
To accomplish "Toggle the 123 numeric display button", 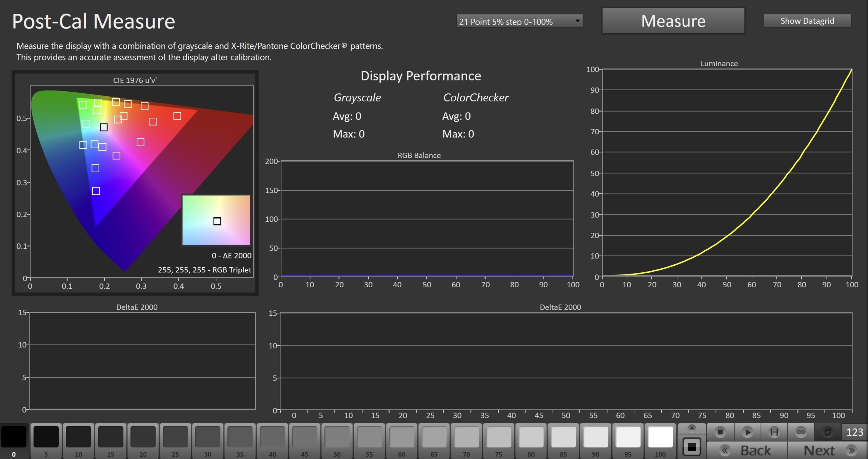I will pyautogui.click(x=854, y=432).
